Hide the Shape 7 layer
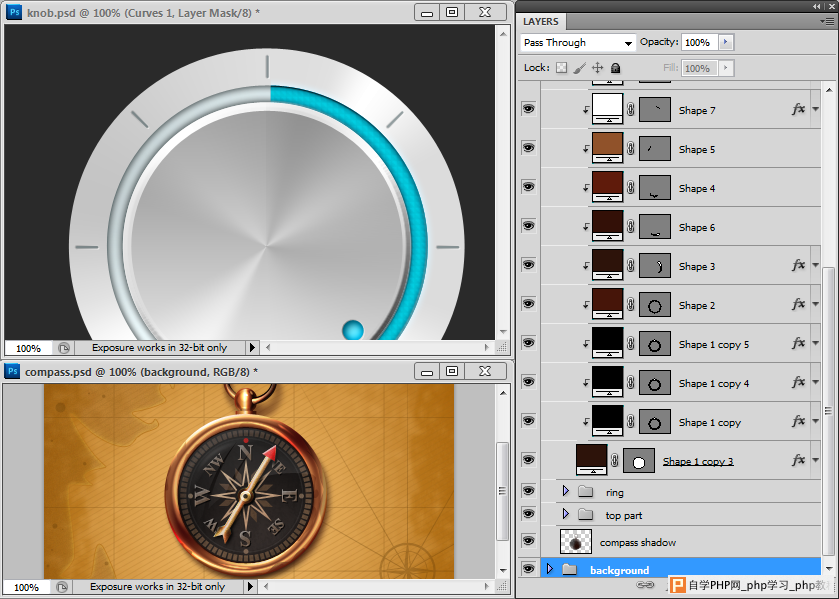This screenshot has width=839, height=599. 529,109
